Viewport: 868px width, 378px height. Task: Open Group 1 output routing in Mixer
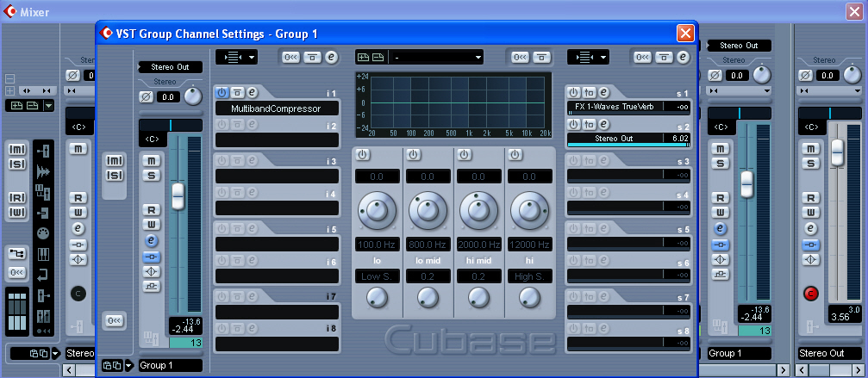(x=739, y=46)
